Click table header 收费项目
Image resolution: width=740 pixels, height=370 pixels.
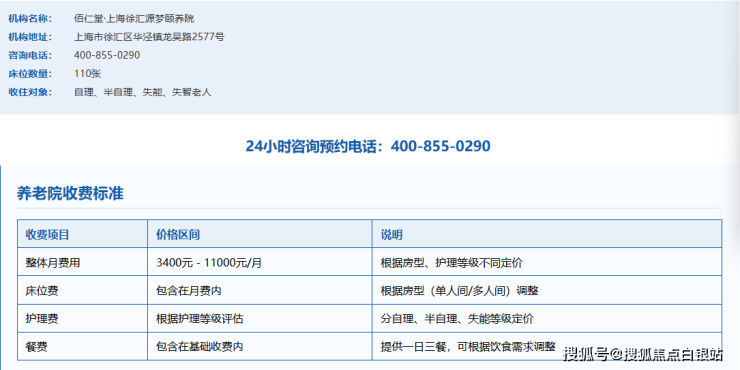click(x=47, y=235)
